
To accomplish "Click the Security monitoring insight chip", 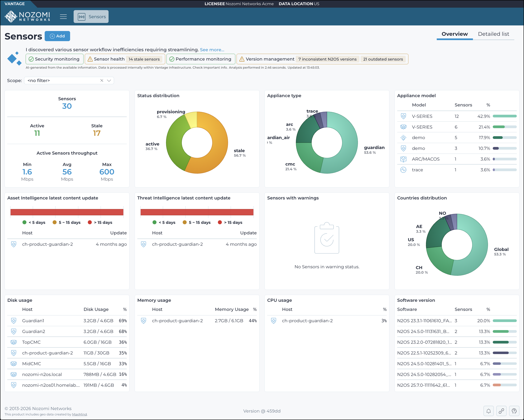I will [x=54, y=59].
